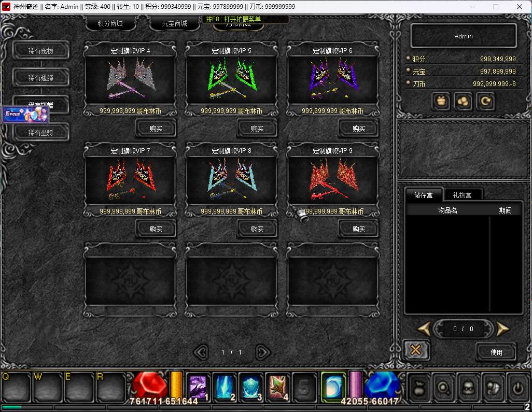
Task: Select skill slot 1 purple skill icon
Action: pyautogui.click(x=198, y=387)
